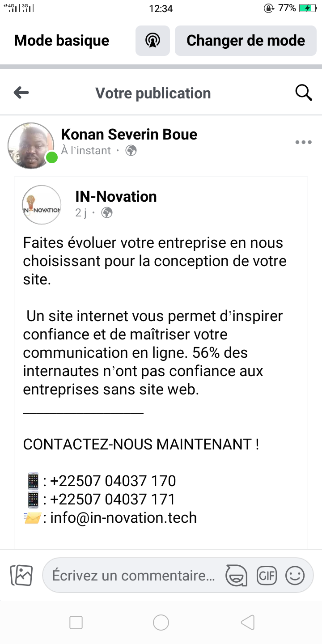Tap the IN-Novation page logo
This screenshot has width=322, height=644.
point(42,205)
